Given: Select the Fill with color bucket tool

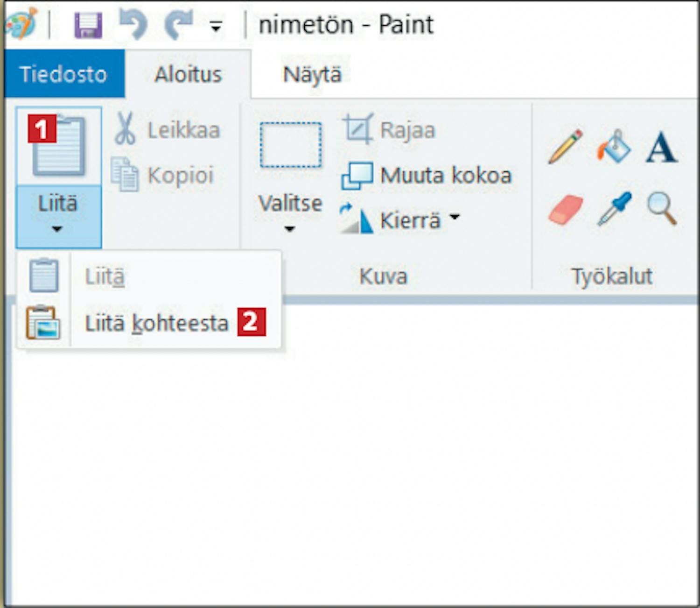Looking at the screenshot, I should (x=613, y=147).
